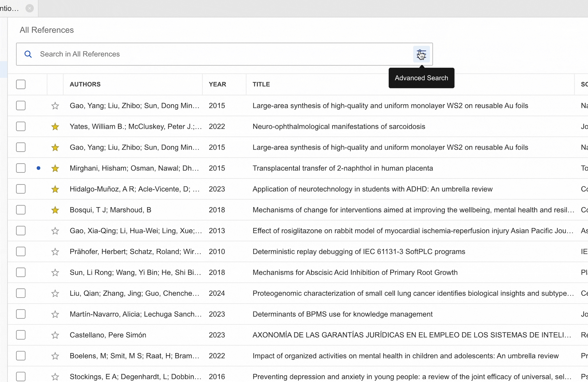Open the Advanced Search filter icon
Screen dimensions: 588x382
(x=421, y=54)
